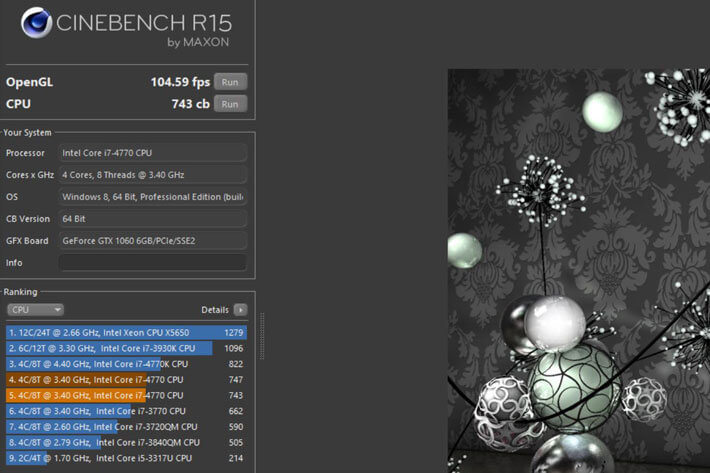This screenshot has height=473, width=710.
Task: Select the i7-3930K ranking entry
Action: click(x=127, y=348)
